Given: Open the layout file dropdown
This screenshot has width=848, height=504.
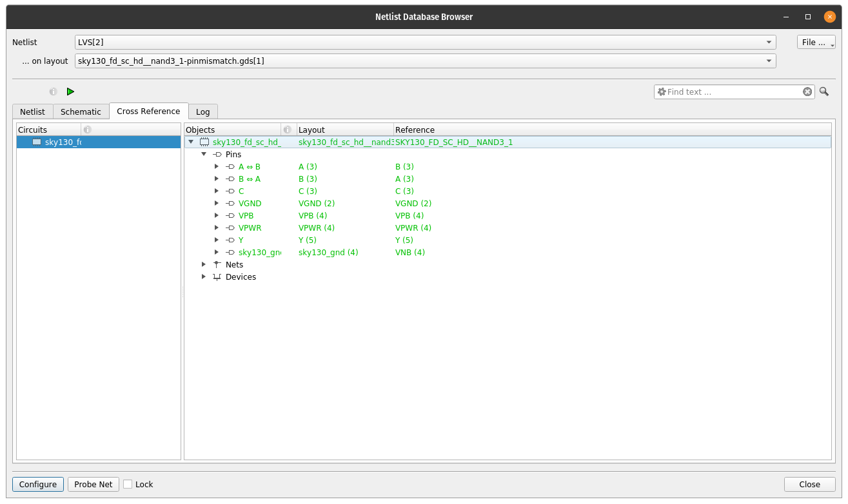Looking at the screenshot, I should pos(425,61).
